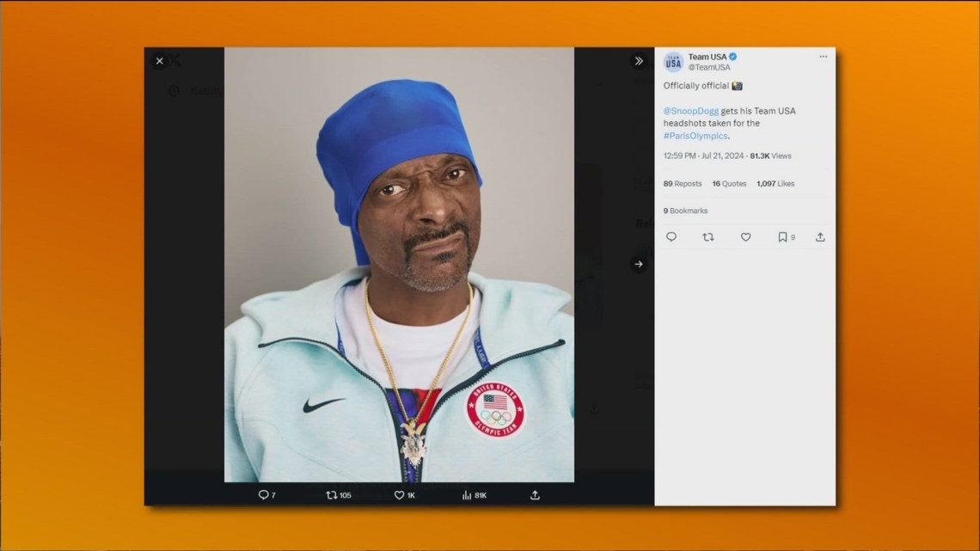
Task: Collapse the tweet detail pane with the chevron
Action: [638, 61]
